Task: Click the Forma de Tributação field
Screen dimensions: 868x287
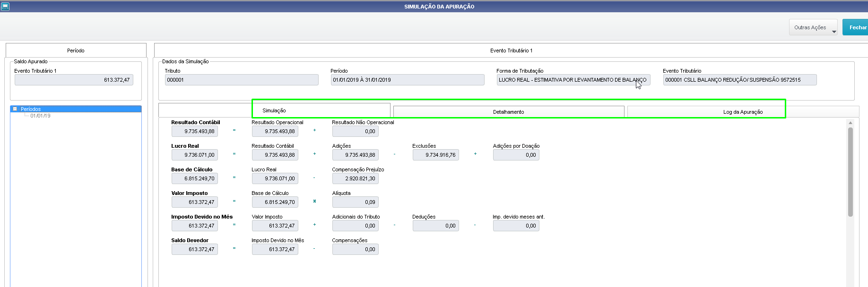Action: 573,80
